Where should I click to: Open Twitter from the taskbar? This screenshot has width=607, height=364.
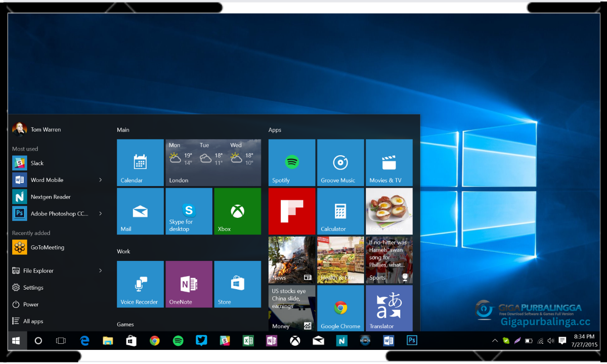tap(201, 341)
